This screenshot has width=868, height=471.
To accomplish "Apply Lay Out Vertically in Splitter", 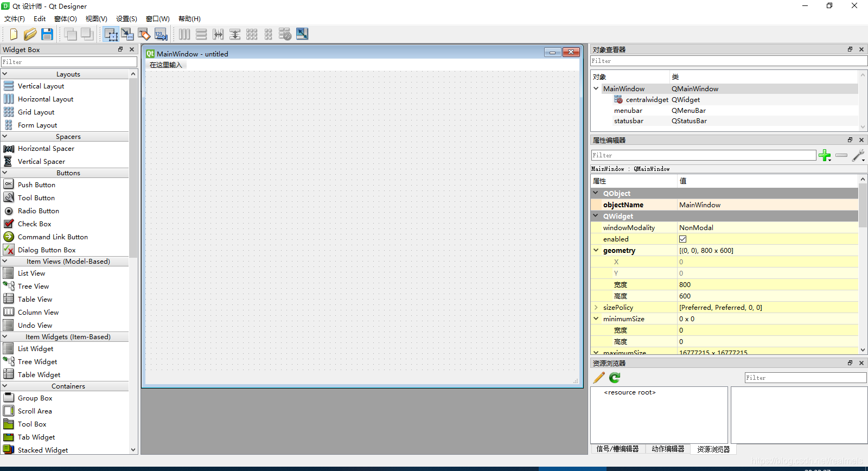I will [x=235, y=34].
